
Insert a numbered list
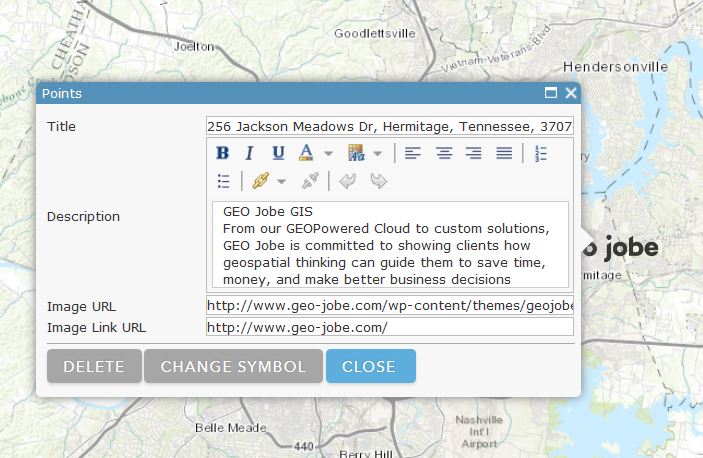[x=541, y=153]
